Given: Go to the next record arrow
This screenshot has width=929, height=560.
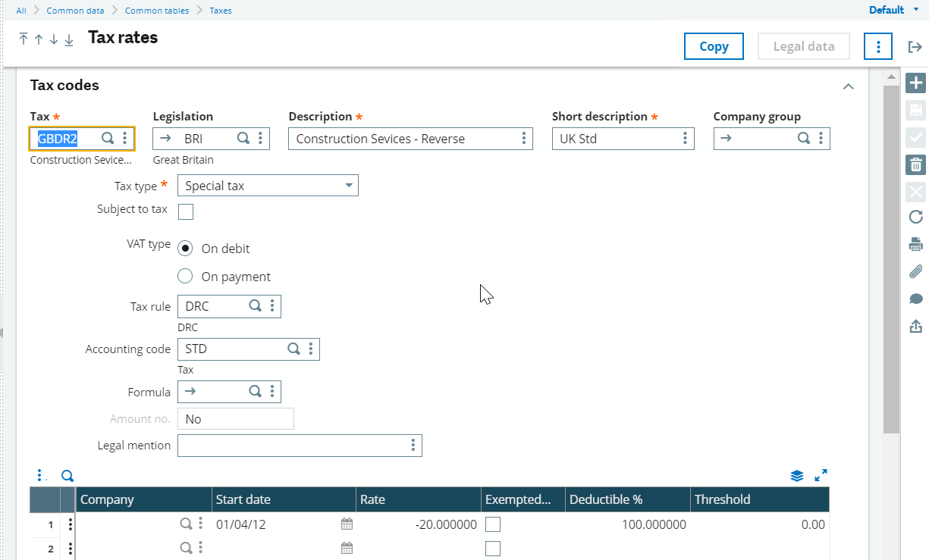Looking at the screenshot, I should 53,39.
